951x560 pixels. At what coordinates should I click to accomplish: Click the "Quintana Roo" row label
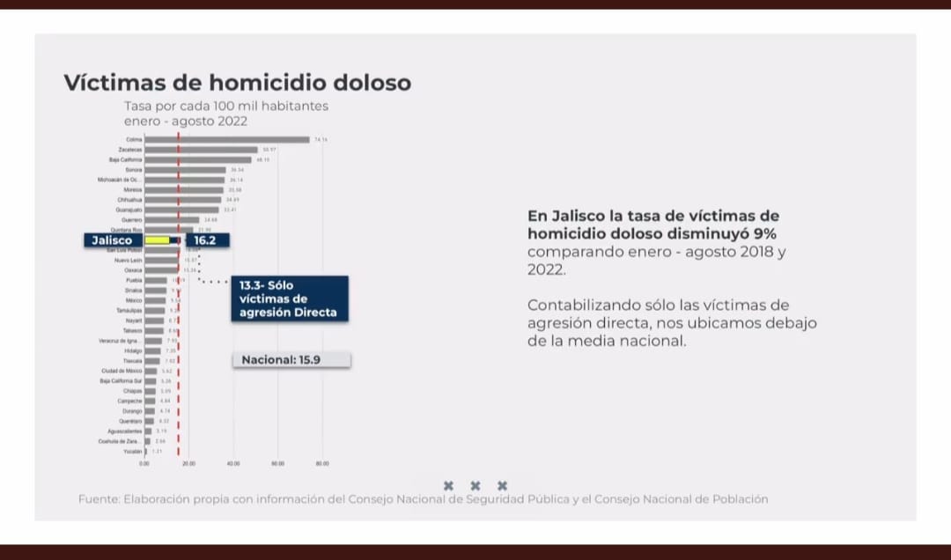pos(126,230)
